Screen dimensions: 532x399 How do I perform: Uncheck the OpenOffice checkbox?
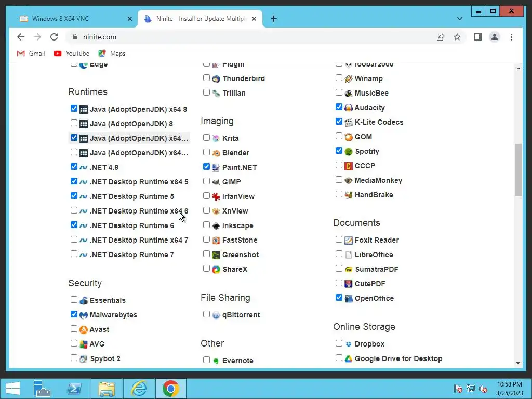point(339,298)
